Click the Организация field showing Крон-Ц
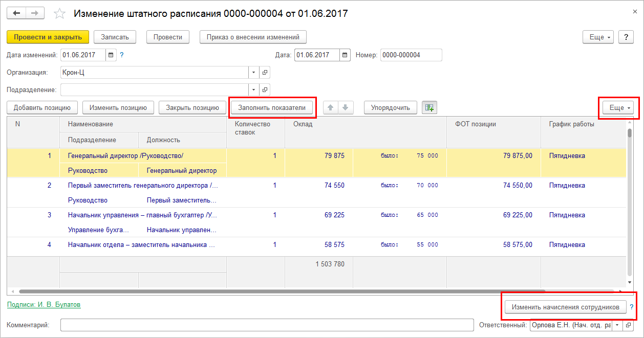 (155, 72)
